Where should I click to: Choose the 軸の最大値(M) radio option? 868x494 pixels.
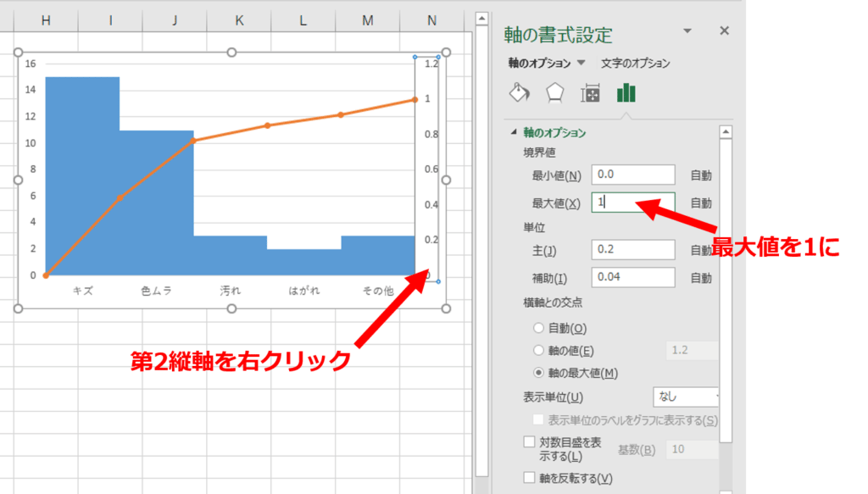pos(538,372)
